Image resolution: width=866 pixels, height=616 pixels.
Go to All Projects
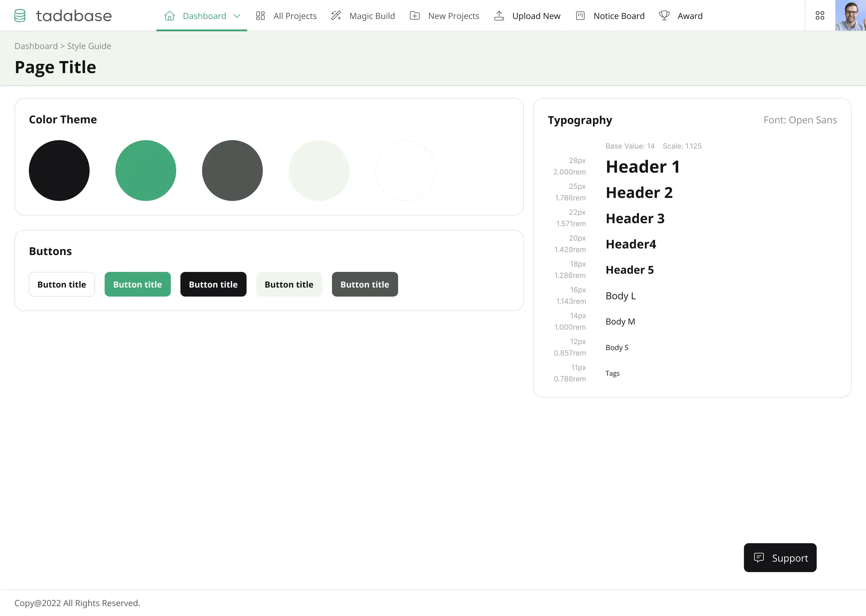[x=286, y=16]
